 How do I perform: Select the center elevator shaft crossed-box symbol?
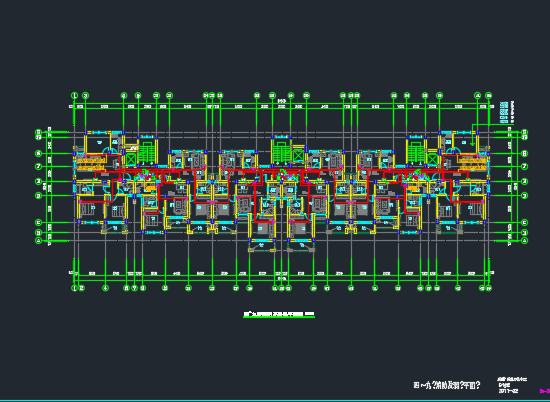(298, 155)
